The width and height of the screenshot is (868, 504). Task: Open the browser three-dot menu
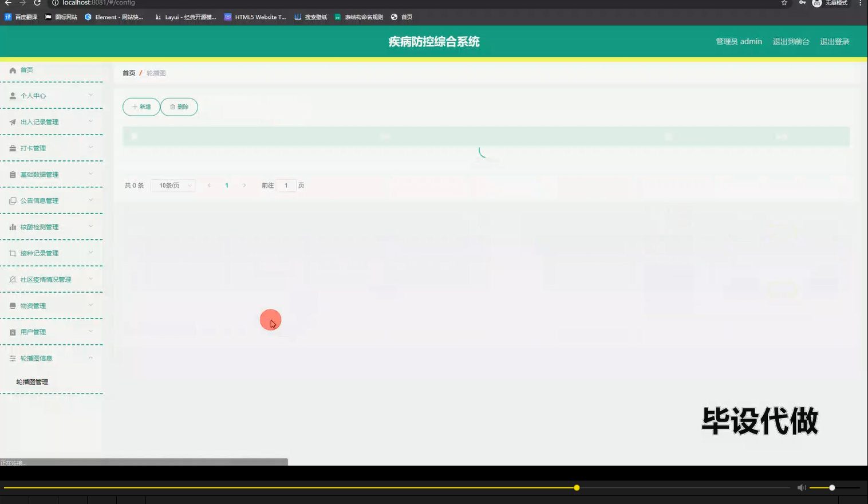(x=860, y=3)
